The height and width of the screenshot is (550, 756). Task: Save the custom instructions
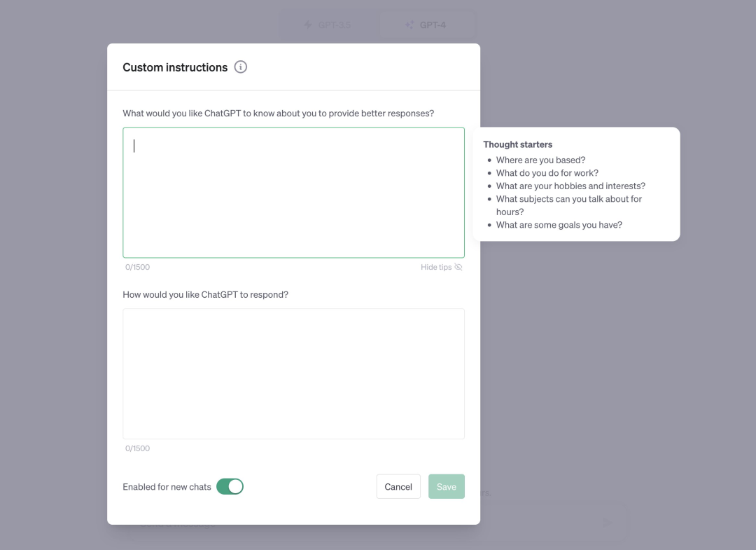click(447, 486)
